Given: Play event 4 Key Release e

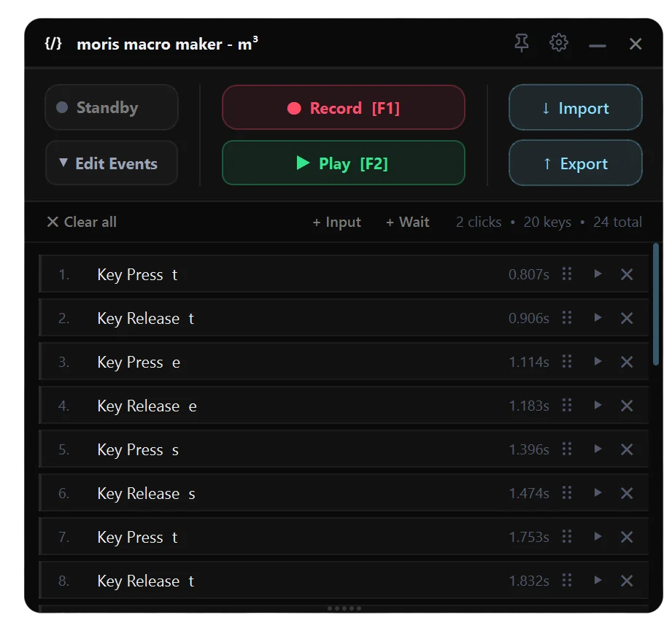Looking at the screenshot, I should pos(598,405).
